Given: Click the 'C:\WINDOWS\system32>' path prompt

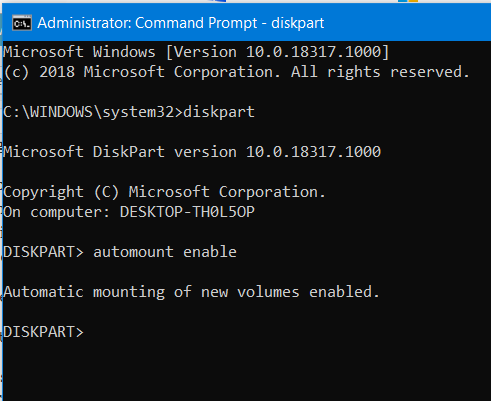Looking at the screenshot, I should tap(93, 112).
